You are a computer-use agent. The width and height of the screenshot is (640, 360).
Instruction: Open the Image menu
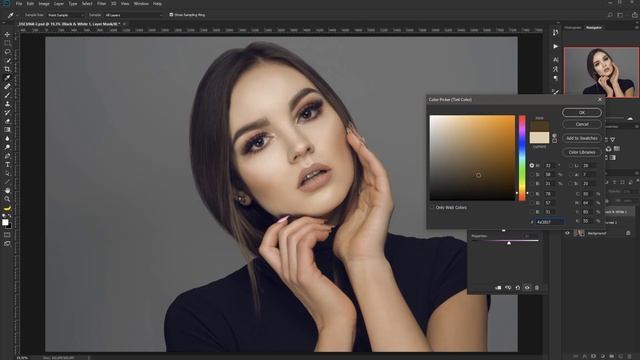(44, 4)
